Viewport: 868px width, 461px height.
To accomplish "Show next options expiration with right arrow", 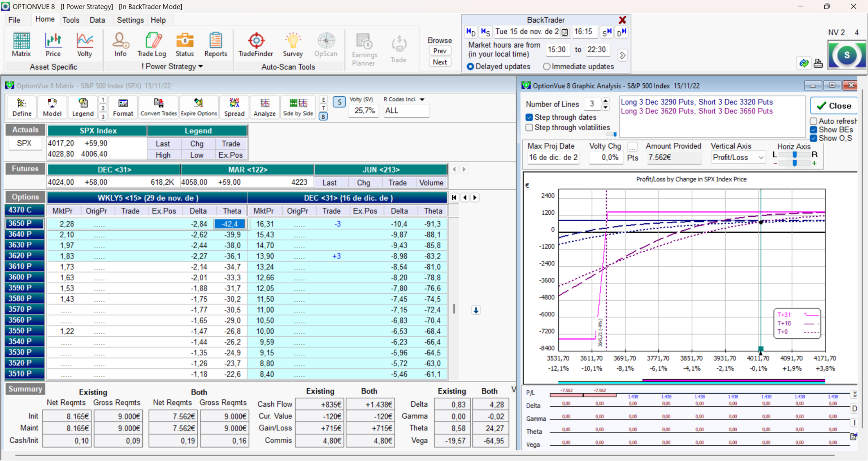I will pyautogui.click(x=475, y=197).
